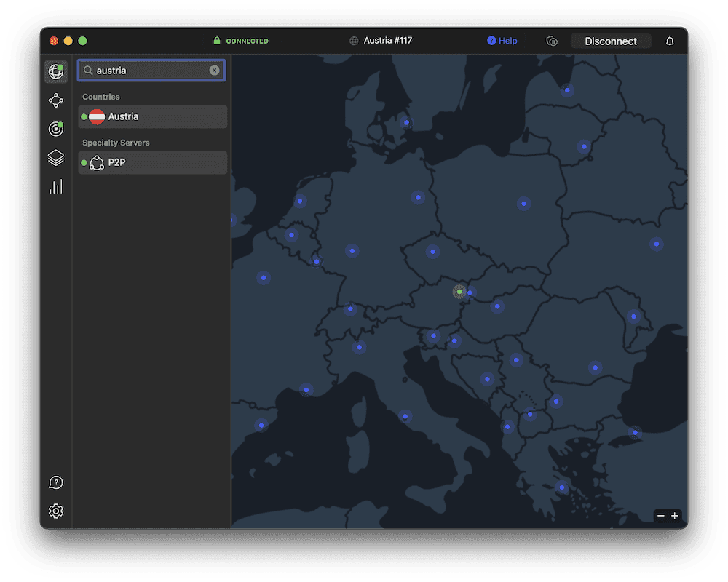Viewport: 728px width, 582px height.
Task: Open the server map globe view
Action: tap(56, 71)
